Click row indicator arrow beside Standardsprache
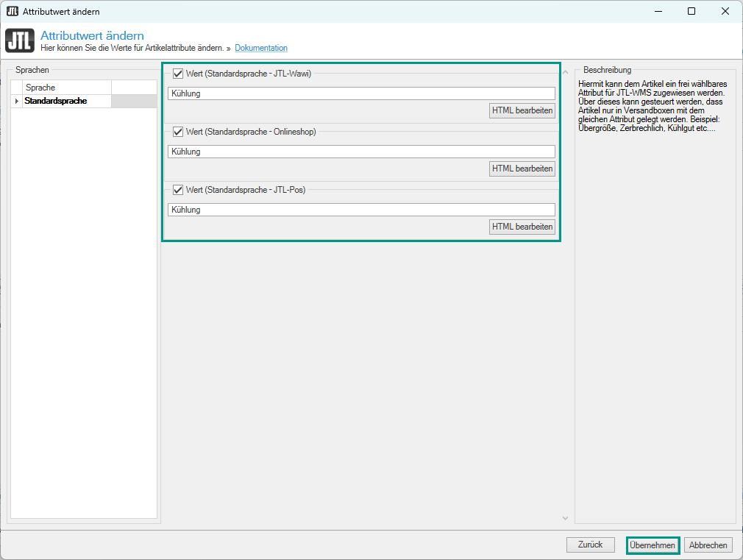The height and width of the screenshot is (560, 743). [16, 101]
